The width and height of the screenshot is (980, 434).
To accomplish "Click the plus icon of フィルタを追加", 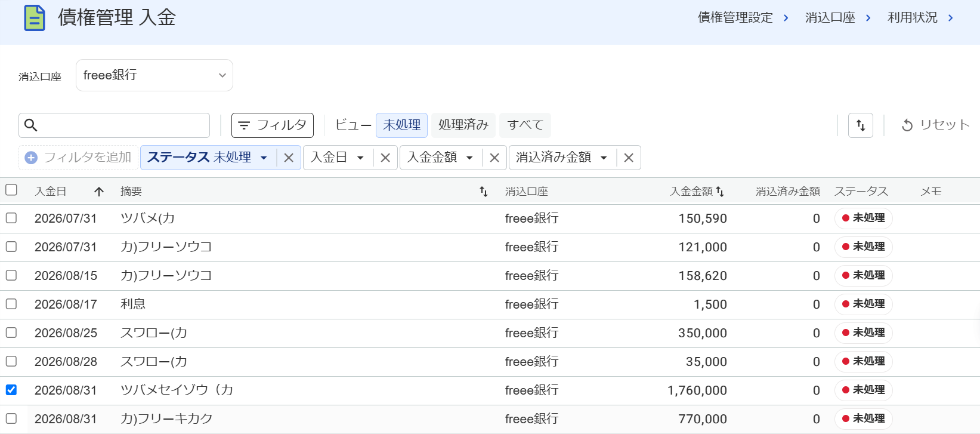I will click(31, 158).
